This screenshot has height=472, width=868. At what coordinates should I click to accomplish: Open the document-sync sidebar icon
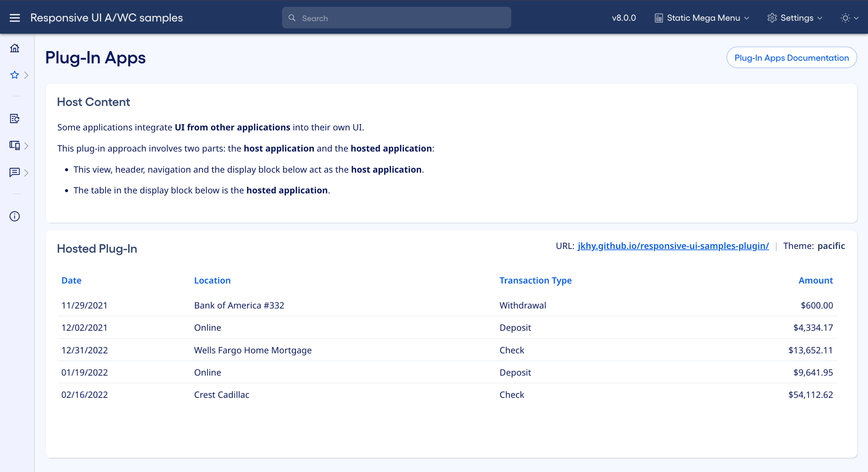click(14, 119)
